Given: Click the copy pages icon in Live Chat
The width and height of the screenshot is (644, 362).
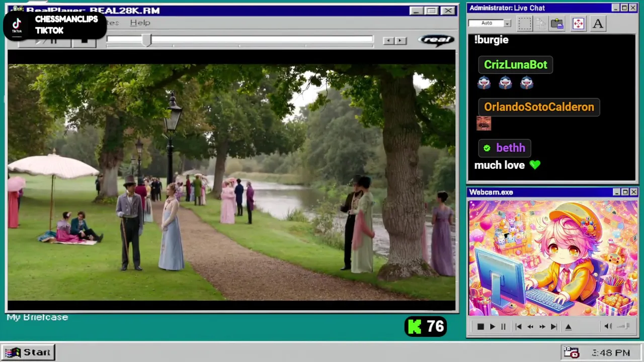Looking at the screenshot, I should [541, 24].
